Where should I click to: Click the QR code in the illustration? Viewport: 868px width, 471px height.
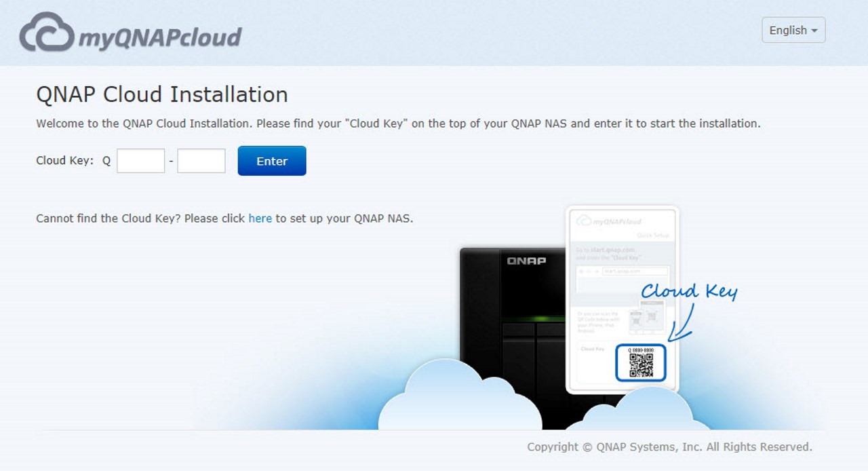click(x=641, y=365)
